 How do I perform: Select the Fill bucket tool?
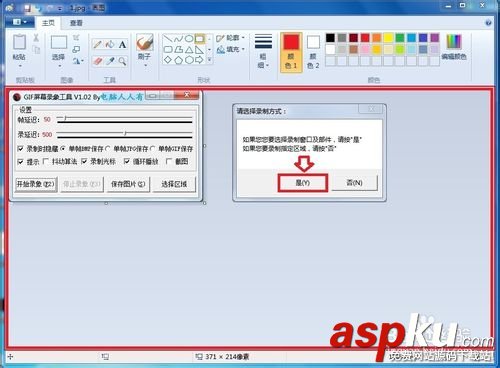pos(110,44)
